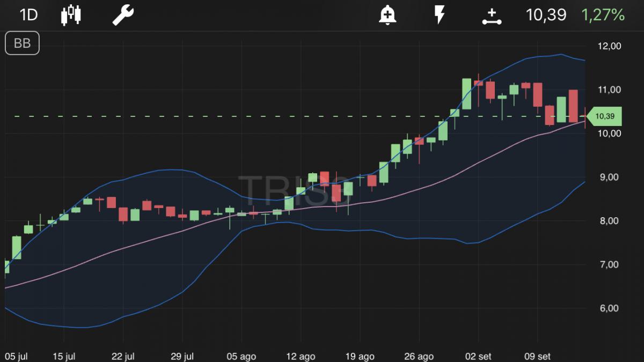Toggle the dashed current price line

point(268,115)
